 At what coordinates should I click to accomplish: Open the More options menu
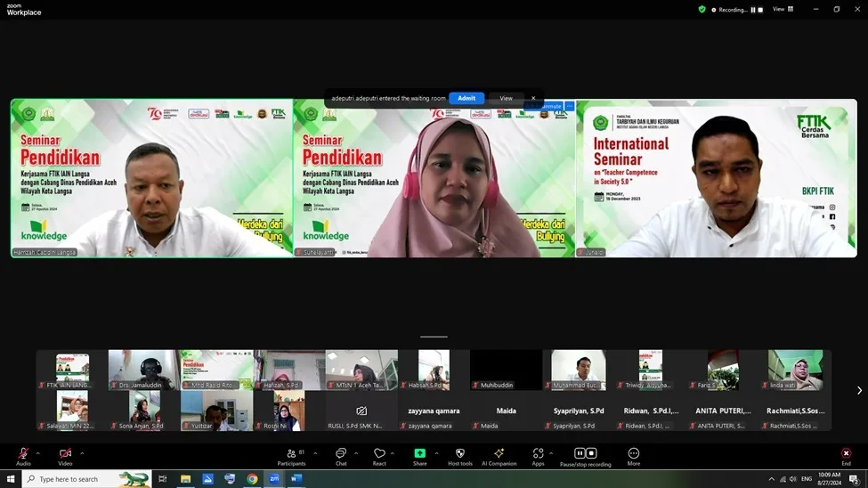click(x=634, y=457)
